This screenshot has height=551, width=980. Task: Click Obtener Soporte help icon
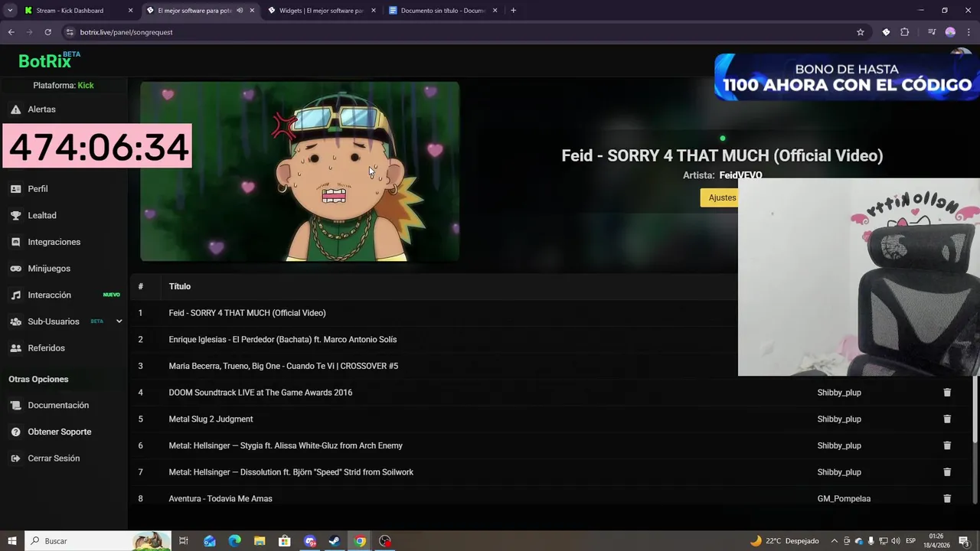(x=15, y=432)
